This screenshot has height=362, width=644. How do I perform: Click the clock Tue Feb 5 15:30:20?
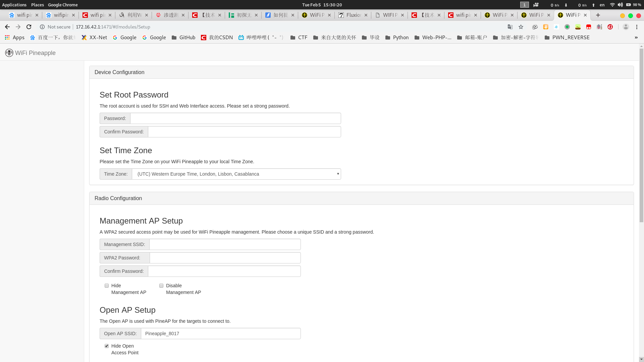(x=322, y=5)
